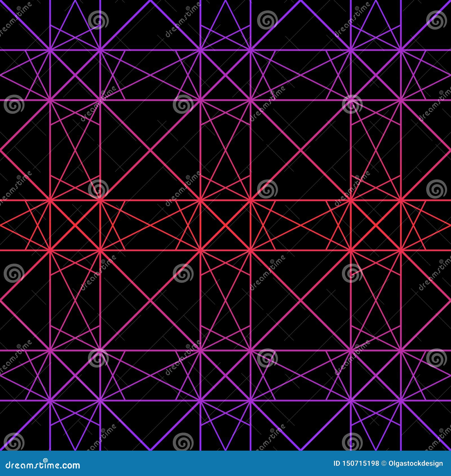Click the Olgastockdesign author name in the footer
Screen dimensions: 451x476
click(x=416, y=463)
